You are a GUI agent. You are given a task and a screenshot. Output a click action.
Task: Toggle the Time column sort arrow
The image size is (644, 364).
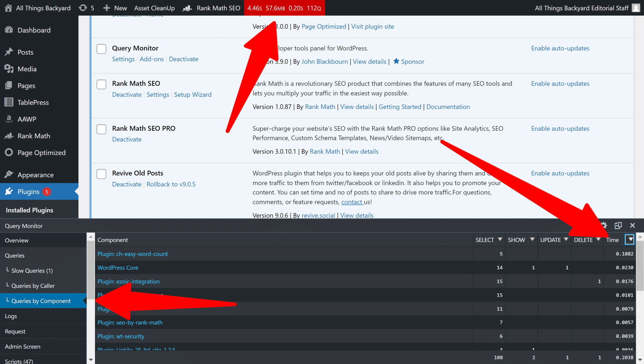630,240
